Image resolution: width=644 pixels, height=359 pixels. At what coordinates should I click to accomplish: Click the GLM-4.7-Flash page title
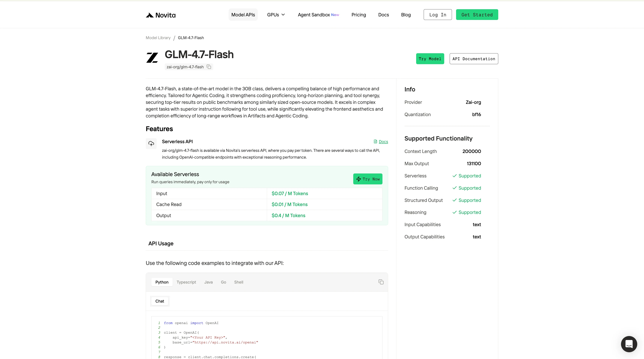tap(199, 55)
